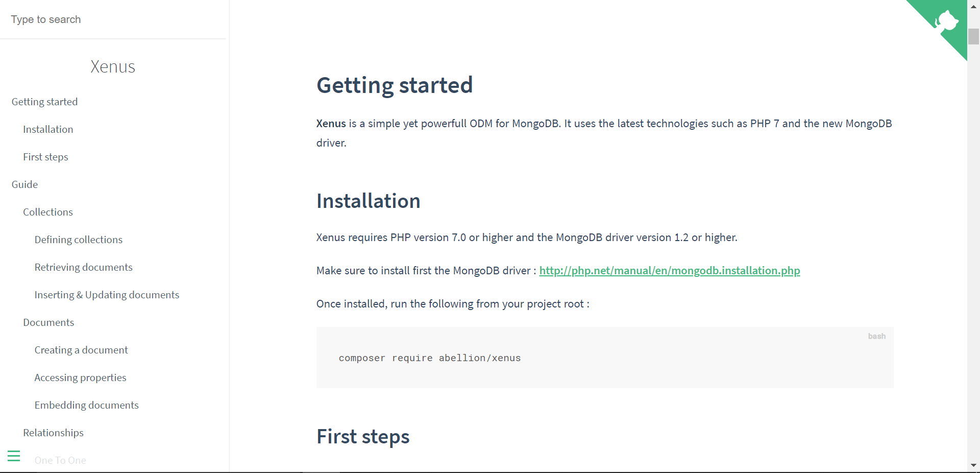Open Documents section in sidebar
980x473 pixels.
coord(48,322)
